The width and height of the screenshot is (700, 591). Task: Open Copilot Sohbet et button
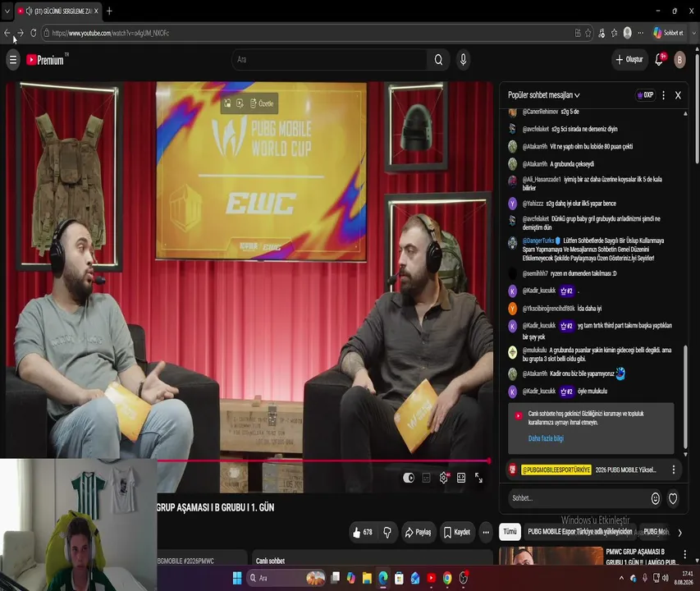click(668, 33)
